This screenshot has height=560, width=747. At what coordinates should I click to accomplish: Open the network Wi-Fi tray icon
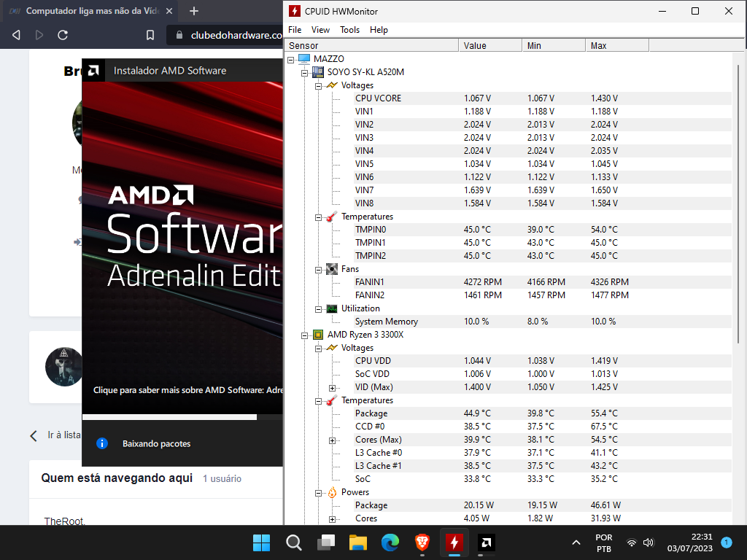(x=631, y=542)
